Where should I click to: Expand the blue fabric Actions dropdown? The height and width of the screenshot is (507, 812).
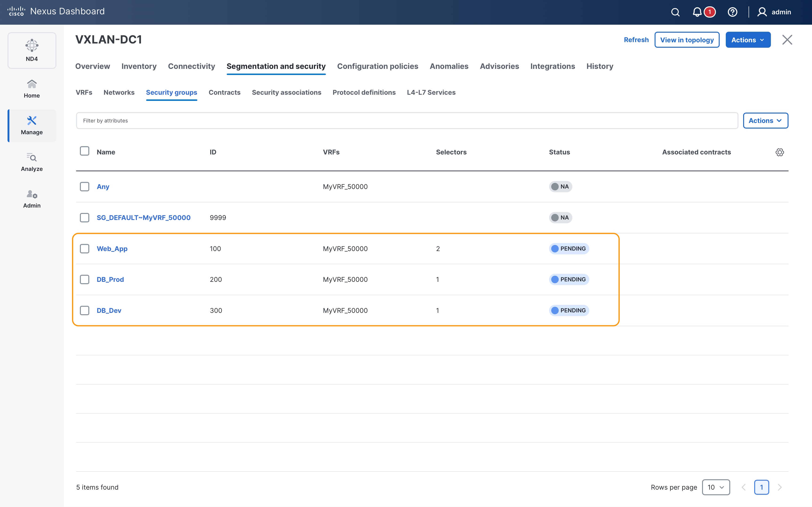tap(748, 40)
